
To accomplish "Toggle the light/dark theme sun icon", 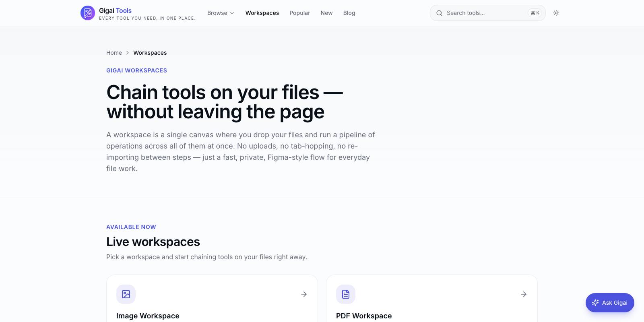I will coord(556,13).
